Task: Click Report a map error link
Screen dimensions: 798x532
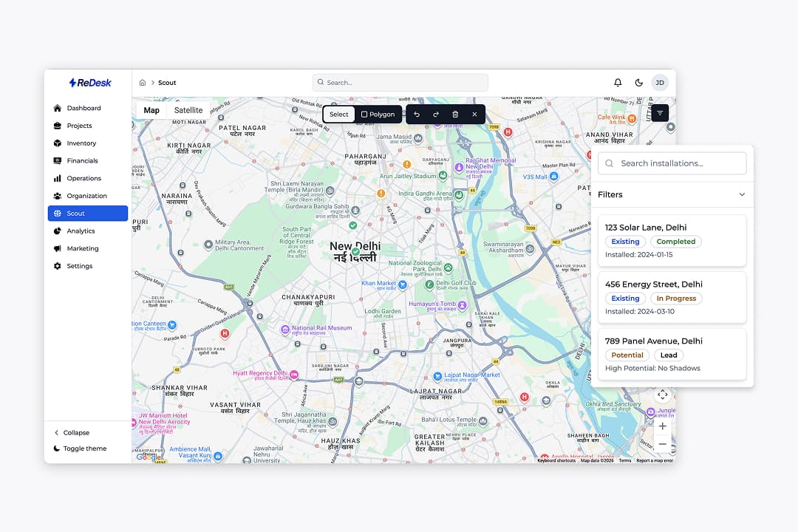Action: [x=655, y=461]
